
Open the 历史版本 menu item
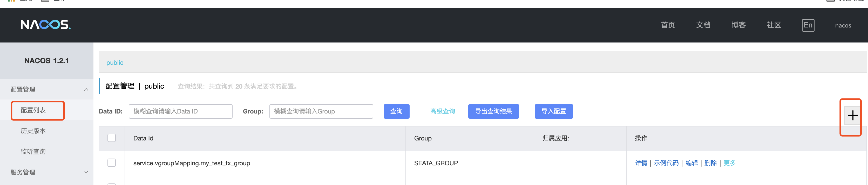click(x=33, y=131)
